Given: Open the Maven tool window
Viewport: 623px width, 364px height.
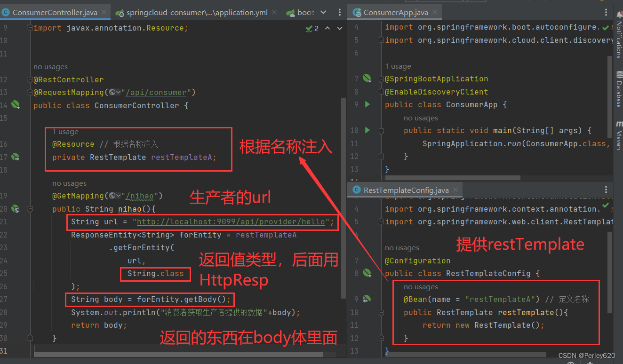Looking at the screenshot, I should pos(618,135).
